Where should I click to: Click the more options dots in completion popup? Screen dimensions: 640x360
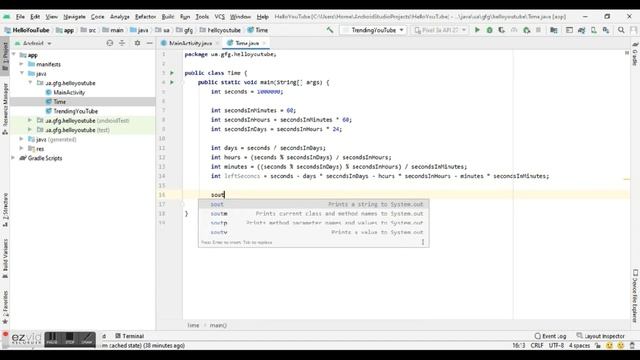423,242
